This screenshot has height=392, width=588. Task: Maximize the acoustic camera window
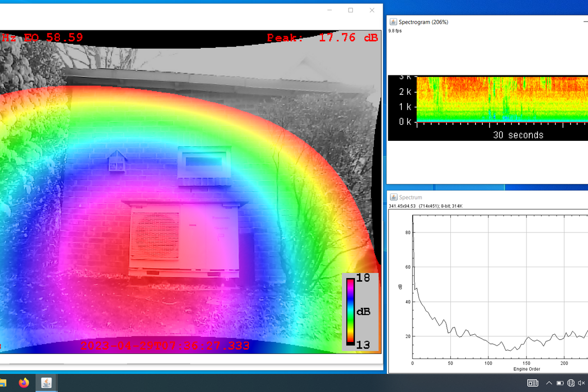tap(351, 10)
